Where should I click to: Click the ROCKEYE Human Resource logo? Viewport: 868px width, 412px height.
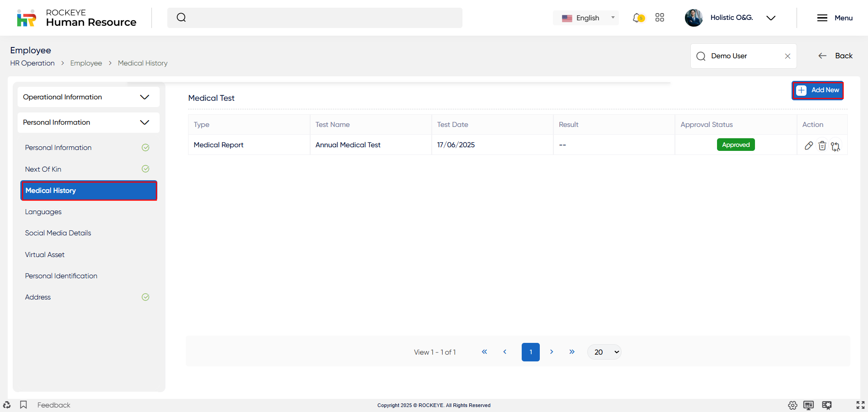coord(76,18)
